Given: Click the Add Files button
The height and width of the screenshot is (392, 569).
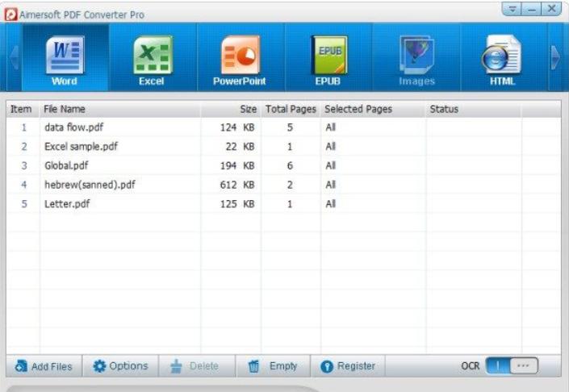Looking at the screenshot, I should pos(44,366).
